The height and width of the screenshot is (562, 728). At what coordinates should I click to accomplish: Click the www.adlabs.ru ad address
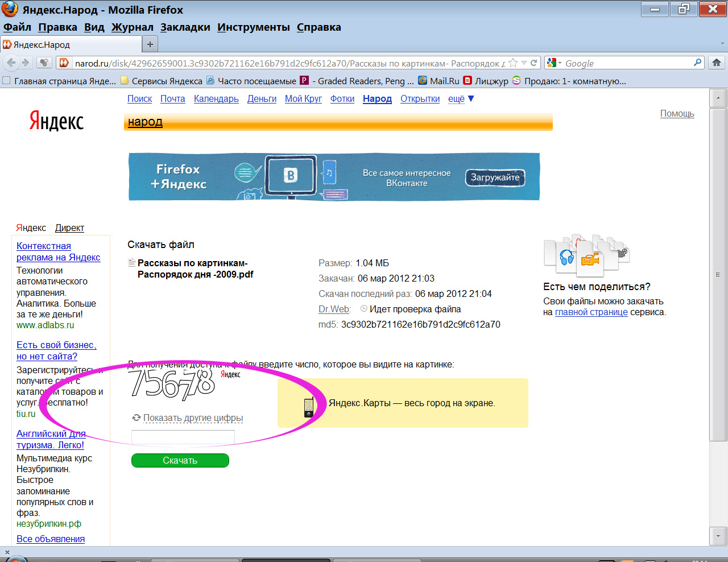click(45, 325)
